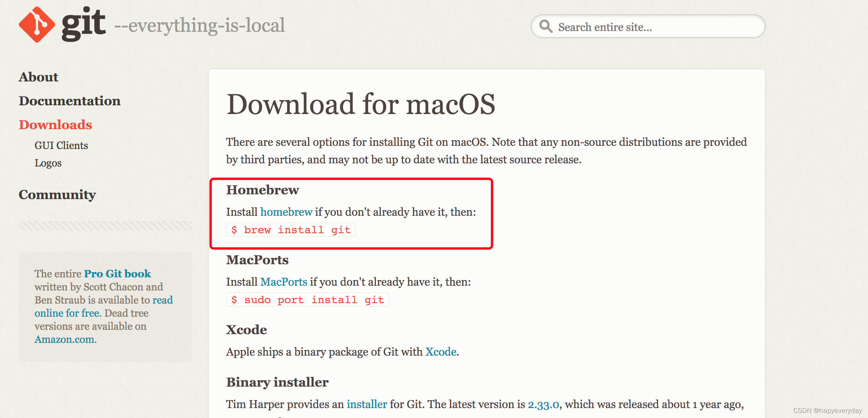Viewport: 868px width, 418px height.
Task: Follow the "read online for free" link
Action: tap(104, 306)
